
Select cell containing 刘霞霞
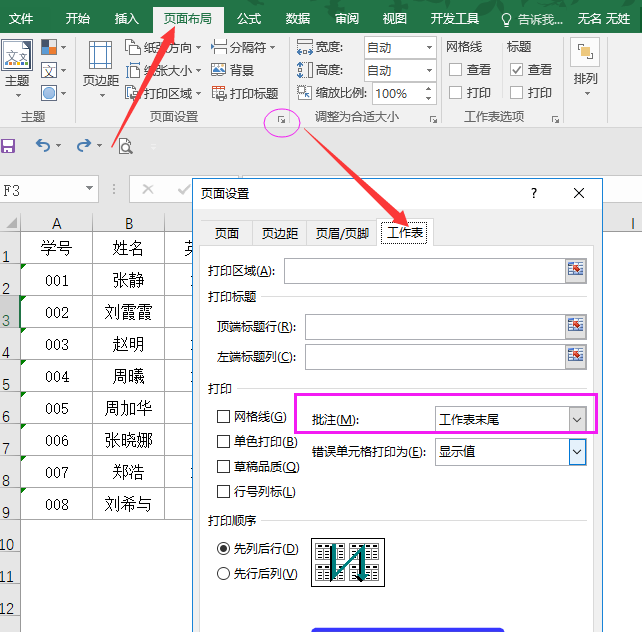(x=128, y=312)
